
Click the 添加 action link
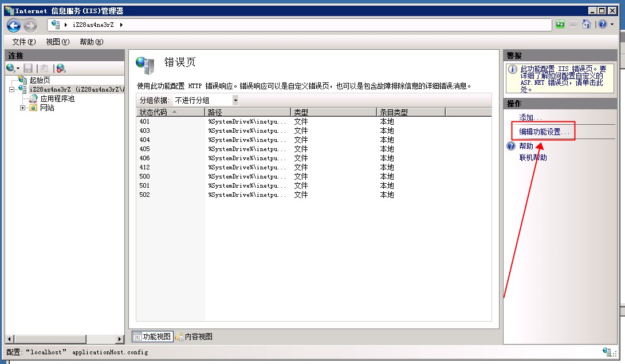click(530, 117)
